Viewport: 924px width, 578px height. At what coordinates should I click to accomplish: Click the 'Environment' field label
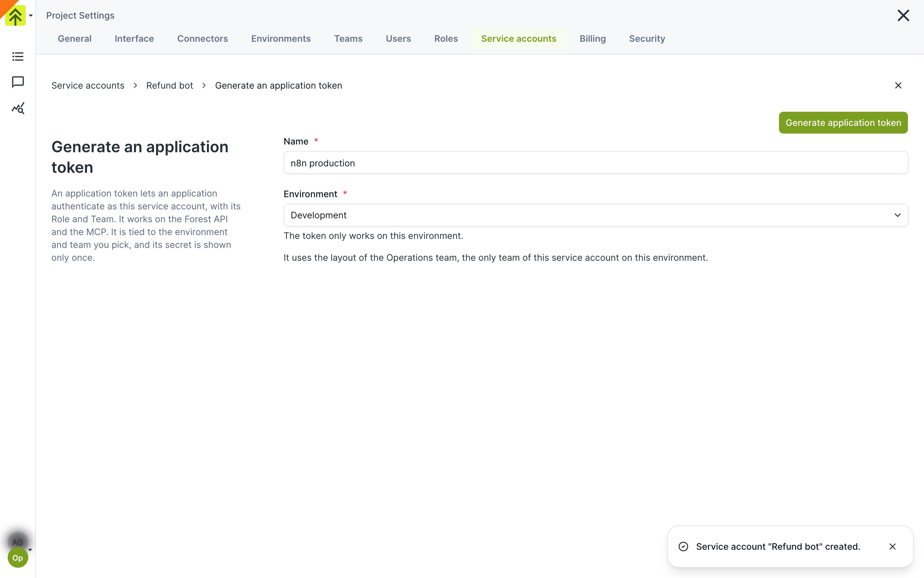tap(310, 194)
